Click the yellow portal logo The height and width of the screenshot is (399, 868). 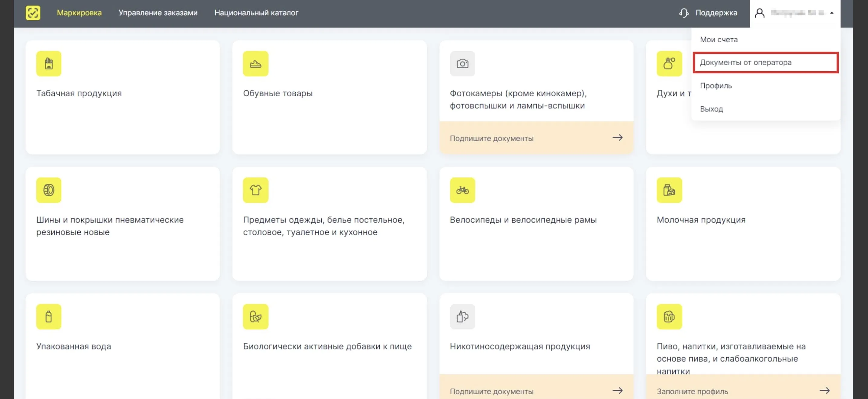[33, 13]
